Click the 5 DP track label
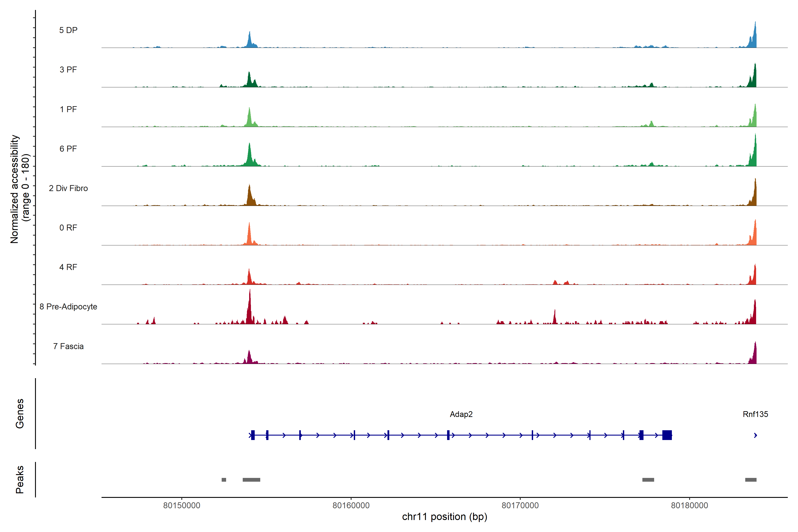Screen dimensions: 798x532 [68, 30]
